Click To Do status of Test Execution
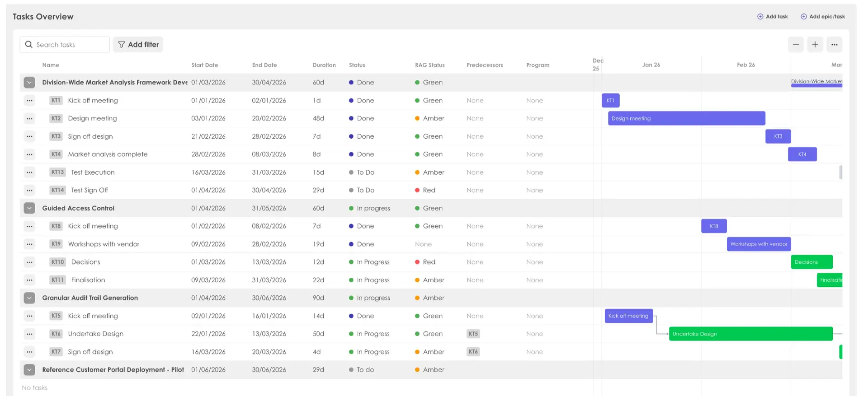Screen dimensions: 868x396 [x=362, y=172]
